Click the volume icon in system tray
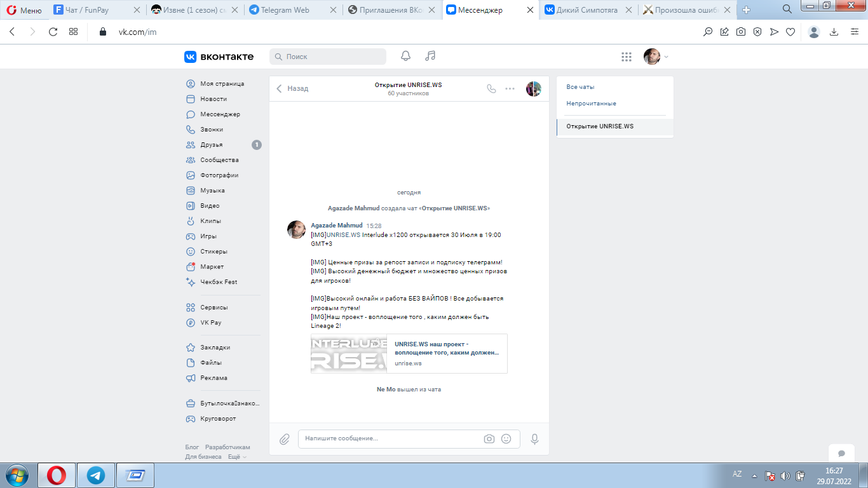This screenshot has width=868, height=488. [x=785, y=475]
